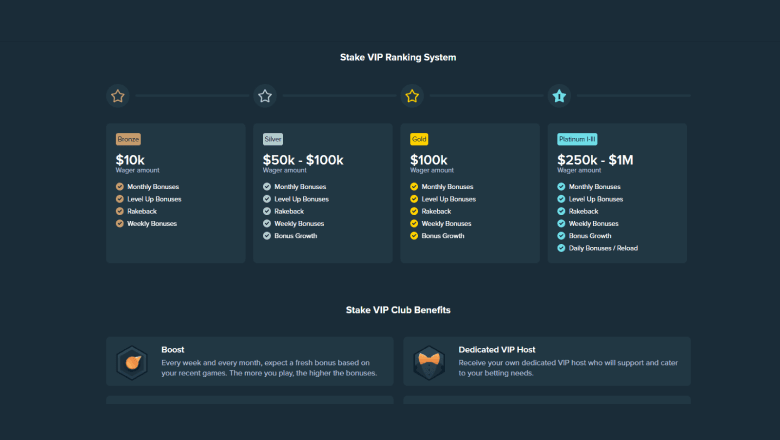Click Platinum Level Up Bonuses checkmark
Screen dimensions: 780x440
coord(561,199)
